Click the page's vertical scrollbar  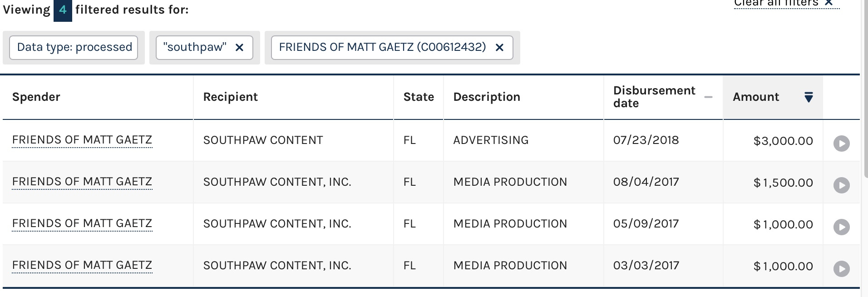[x=864, y=91]
